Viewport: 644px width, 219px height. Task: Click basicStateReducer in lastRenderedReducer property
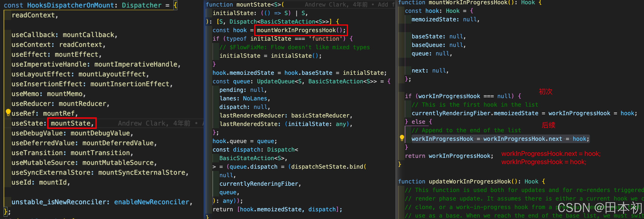tap(320, 115)
